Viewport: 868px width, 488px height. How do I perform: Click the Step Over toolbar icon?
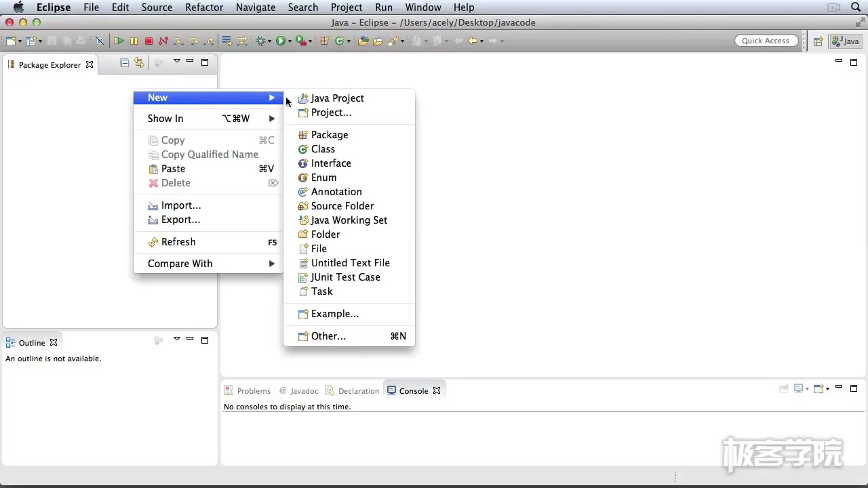(194, 41)
